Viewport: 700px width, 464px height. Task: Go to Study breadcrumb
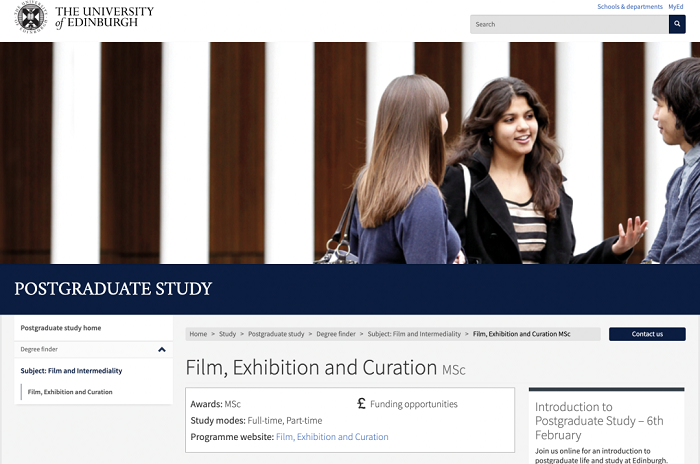227,334
